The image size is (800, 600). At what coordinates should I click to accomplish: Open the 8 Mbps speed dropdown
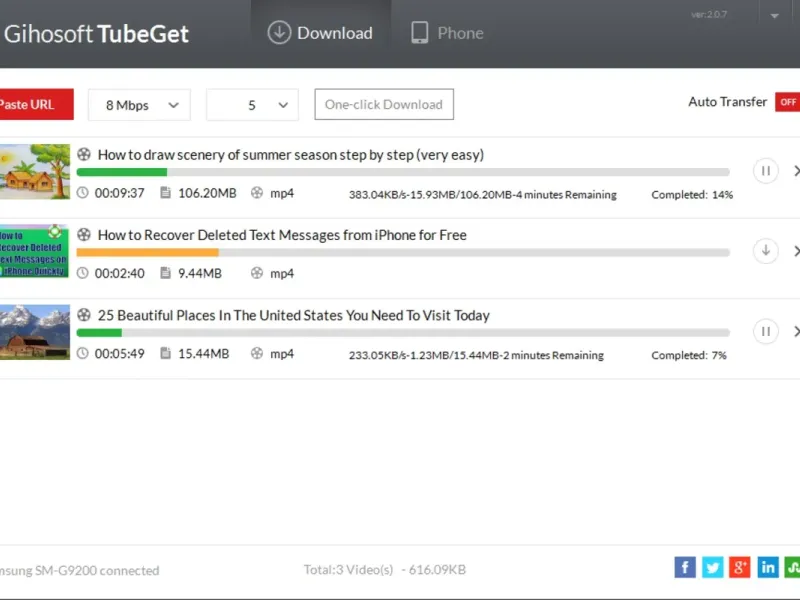tap(139, 105)
